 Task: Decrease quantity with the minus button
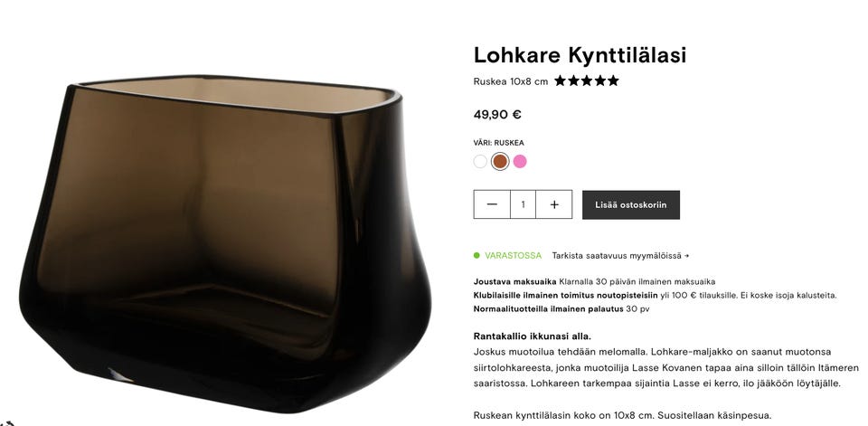[x=492, y=204]
